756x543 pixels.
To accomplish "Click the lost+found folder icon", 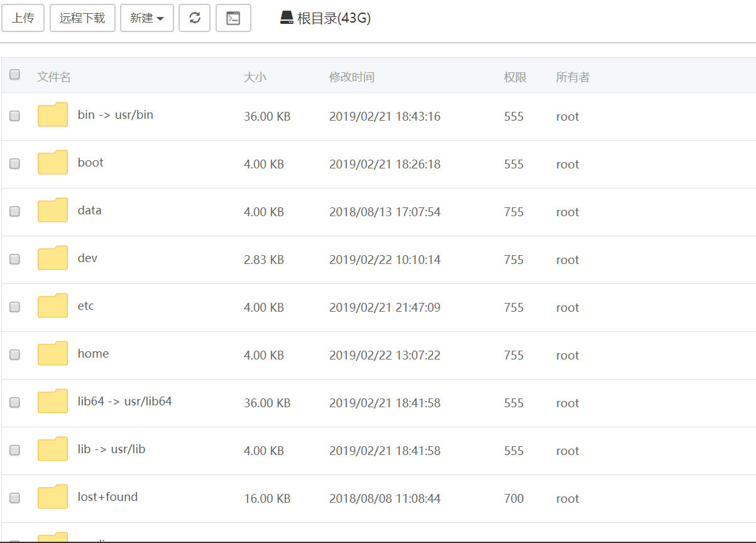I will [53, 497].
